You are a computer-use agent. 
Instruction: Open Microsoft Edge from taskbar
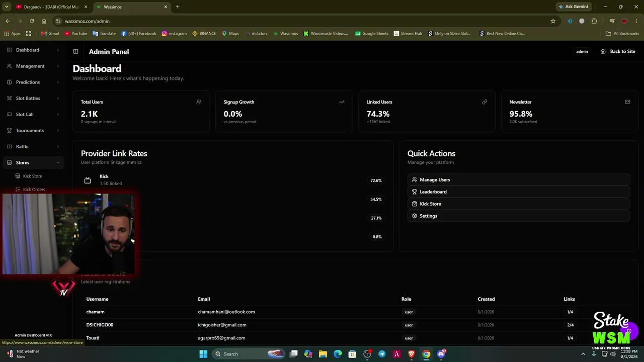[338, 354]
